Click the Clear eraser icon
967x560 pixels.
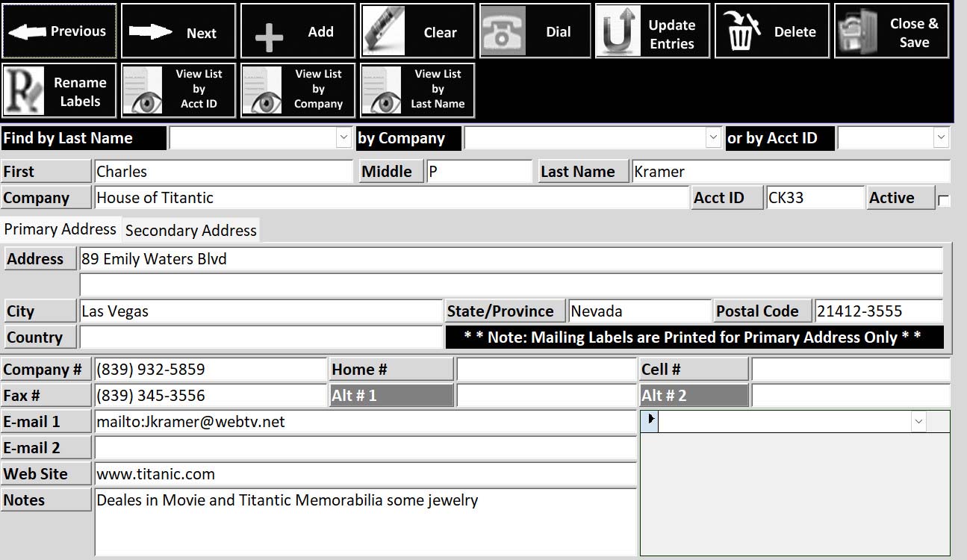pos(384,31)
